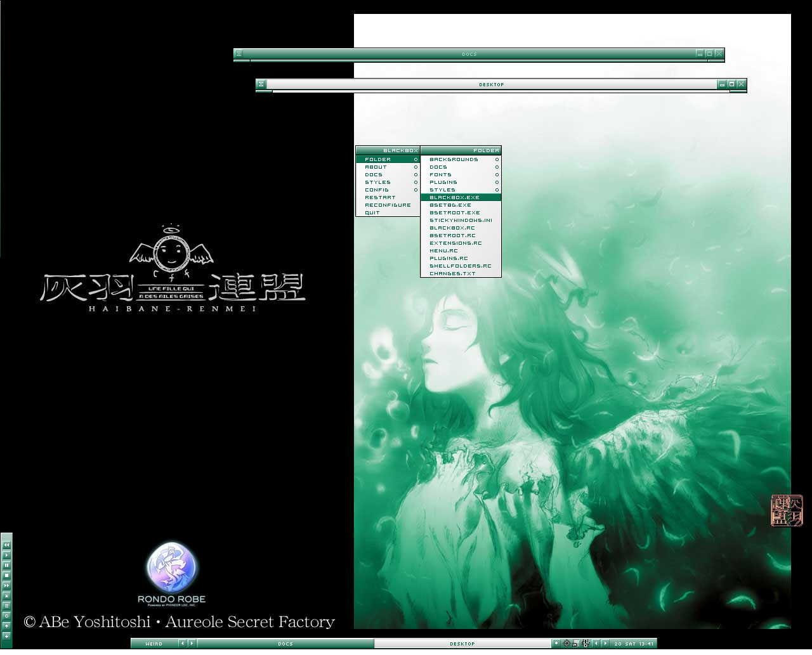Viewport: 812px width, 655px height.
Task: Select blackbox.exe in the Folder menu
Action: point(461,197)
